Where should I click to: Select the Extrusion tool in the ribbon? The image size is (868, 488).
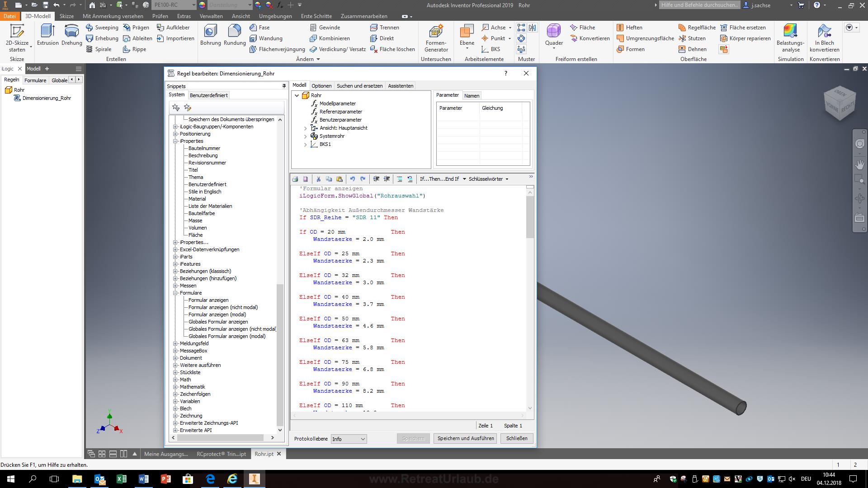(x=47, y=35)
